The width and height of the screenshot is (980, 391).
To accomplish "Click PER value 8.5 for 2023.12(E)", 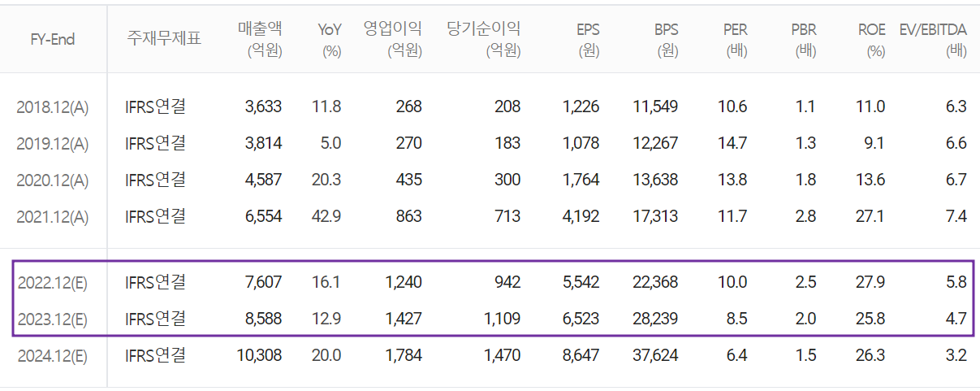I will point(737,319).
